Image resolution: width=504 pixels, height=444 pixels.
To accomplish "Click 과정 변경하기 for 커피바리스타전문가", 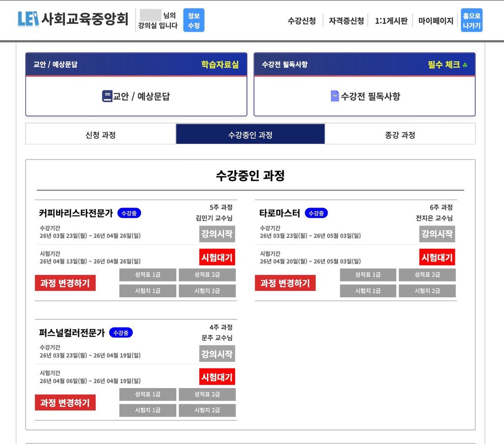I will (x=65, y=283).
